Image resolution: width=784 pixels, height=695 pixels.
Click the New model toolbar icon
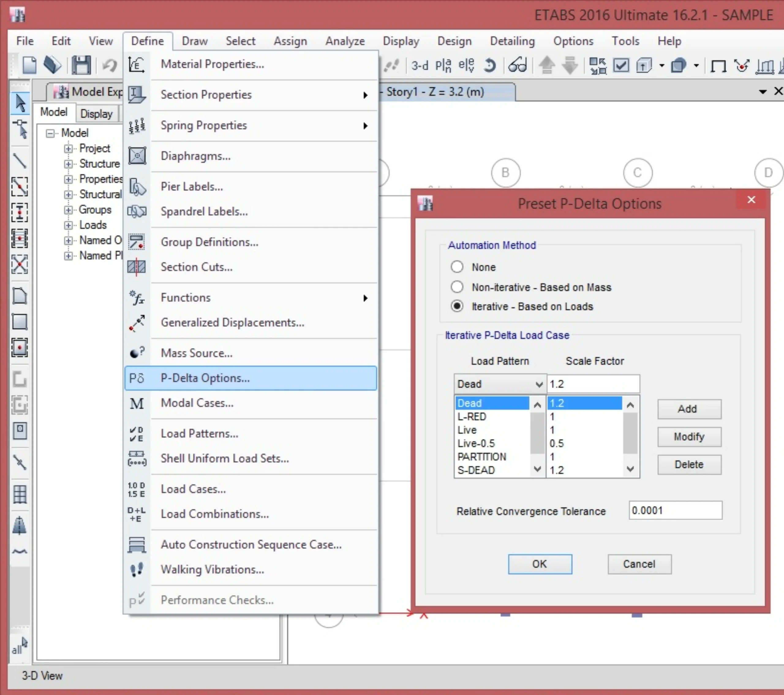click(x=29, y=65)
